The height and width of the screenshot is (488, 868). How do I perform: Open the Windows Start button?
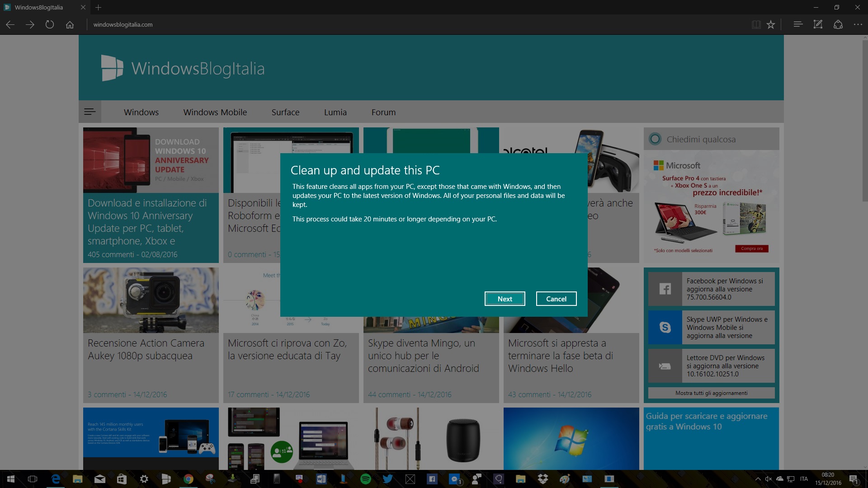(x=11, y=479)
